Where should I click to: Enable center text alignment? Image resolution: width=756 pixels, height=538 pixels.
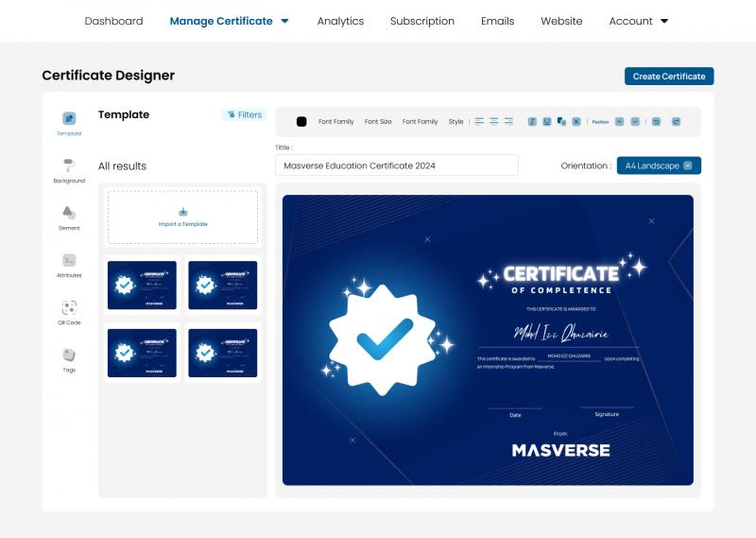(493, 122)
